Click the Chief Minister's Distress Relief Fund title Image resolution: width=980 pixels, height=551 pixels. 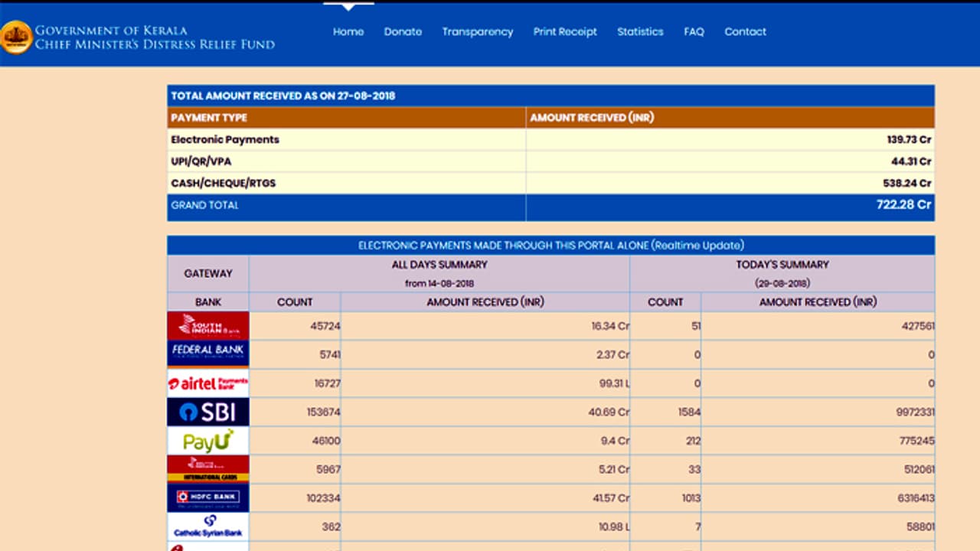pyautogui.click(x=155, y=44)
